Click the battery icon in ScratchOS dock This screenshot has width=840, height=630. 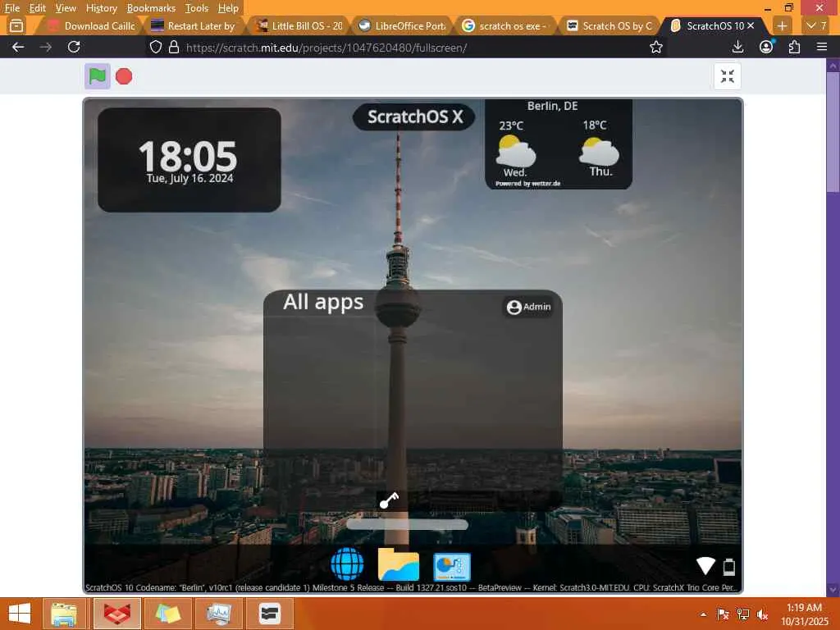point(729,566)
